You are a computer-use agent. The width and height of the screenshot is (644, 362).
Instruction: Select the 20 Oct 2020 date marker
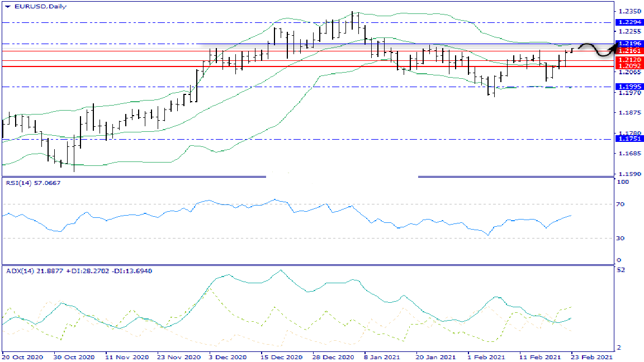(21, 356)
